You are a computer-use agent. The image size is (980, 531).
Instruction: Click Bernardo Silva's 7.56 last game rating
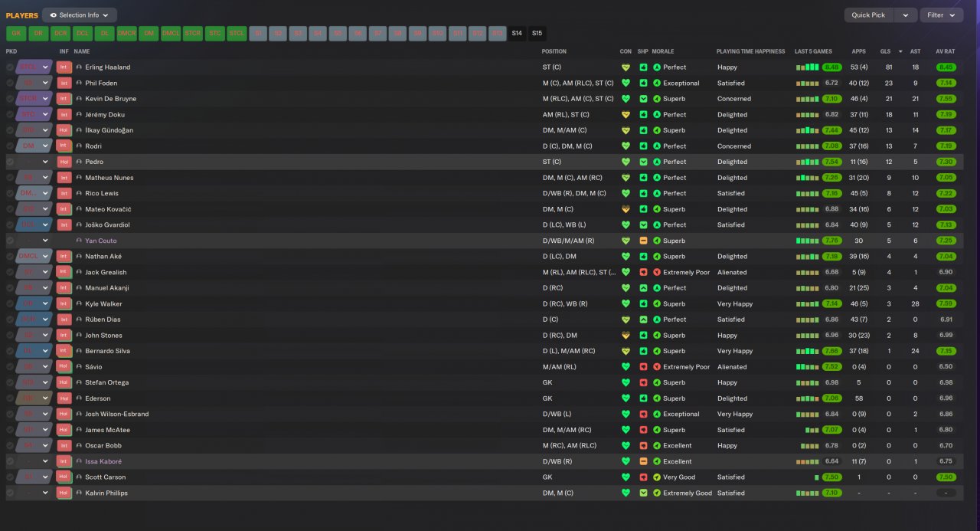(x=831, y=351)
